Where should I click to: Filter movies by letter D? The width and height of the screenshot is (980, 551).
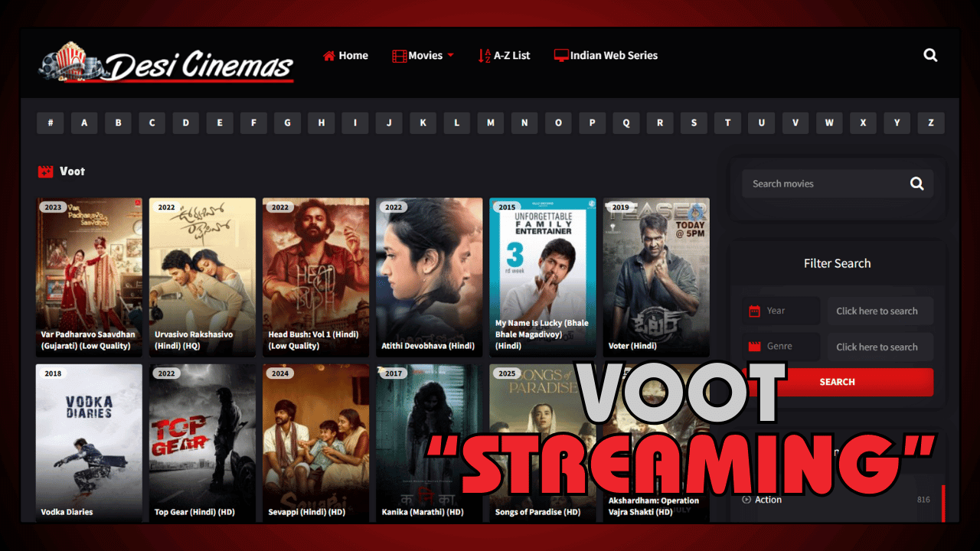[186, 123]
